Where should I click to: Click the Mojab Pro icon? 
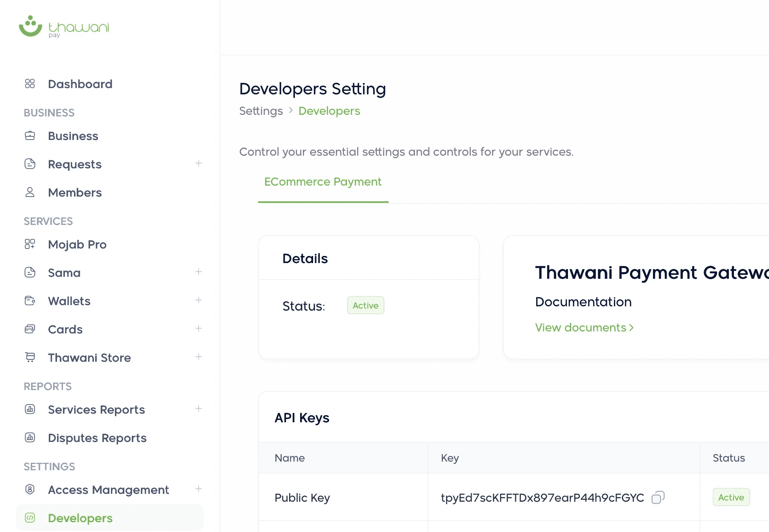30,244
